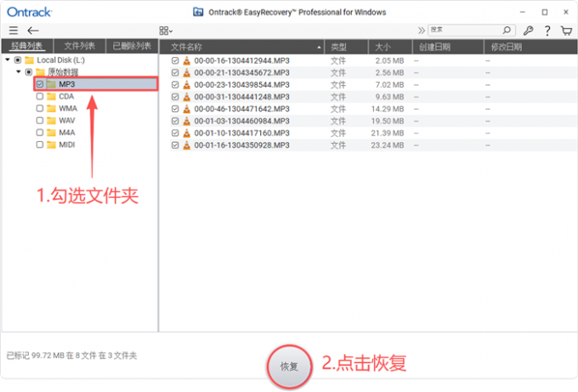Screen dimensions: 578x392
Task: Click VLC icon of 00-00-31-1304441248.MP3
Action: (187, 97)
